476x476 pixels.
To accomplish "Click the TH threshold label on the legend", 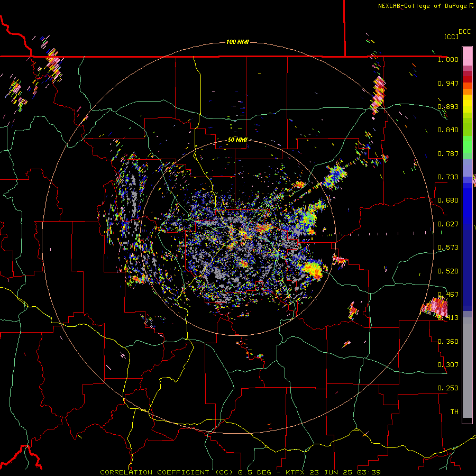I will 454,412.
